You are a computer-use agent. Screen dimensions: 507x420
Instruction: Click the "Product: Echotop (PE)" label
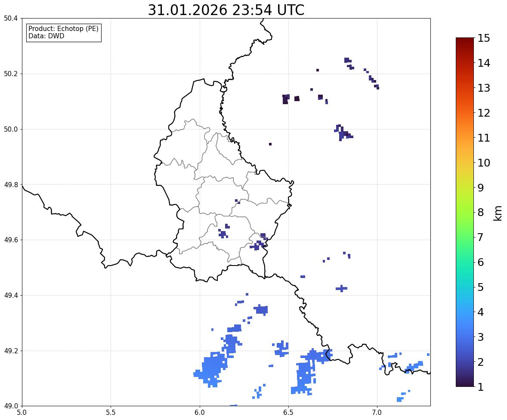pyautogui.click(x=63, y=28)
